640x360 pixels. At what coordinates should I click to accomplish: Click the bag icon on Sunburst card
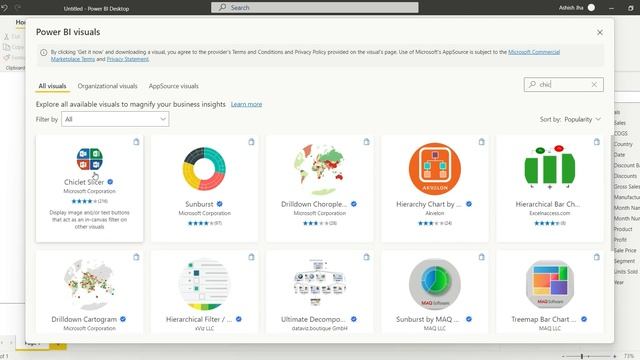point(251,142)
